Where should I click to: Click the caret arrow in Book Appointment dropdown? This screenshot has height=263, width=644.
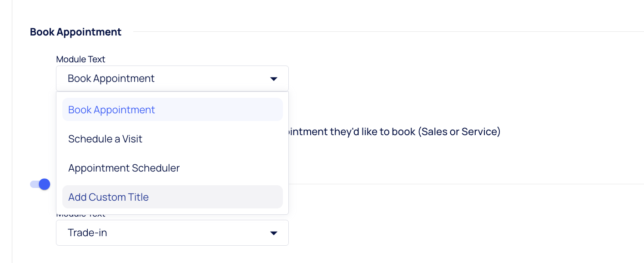pyautogui.click(x=273, y=79)
